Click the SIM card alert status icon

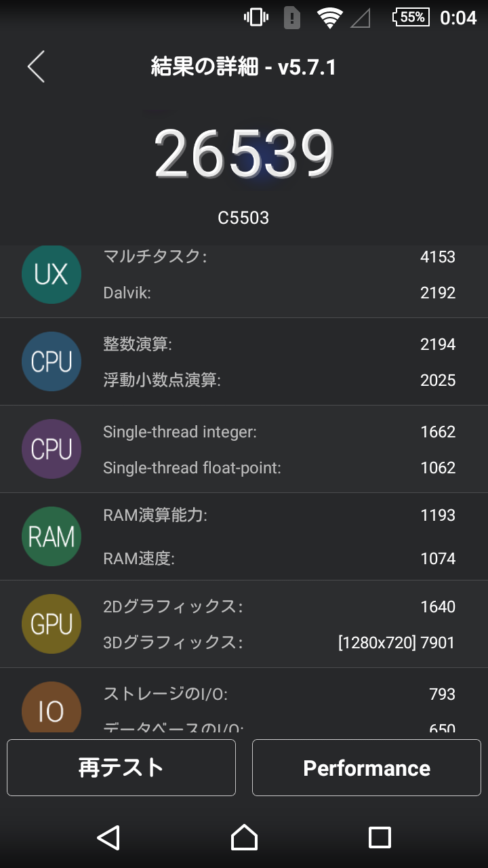(291, 18)
